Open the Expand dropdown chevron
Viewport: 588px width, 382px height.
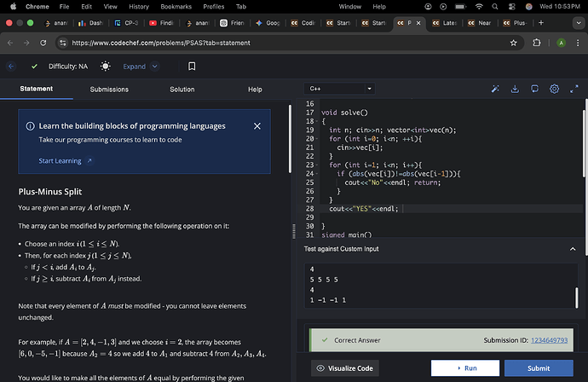[x=154, y=67]
